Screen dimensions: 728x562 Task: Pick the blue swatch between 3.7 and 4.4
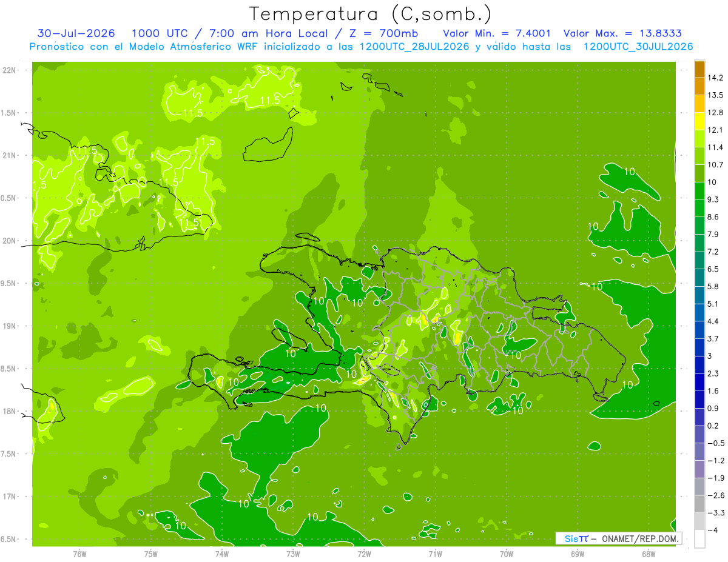pyautogui.click(x=699, y=330)
